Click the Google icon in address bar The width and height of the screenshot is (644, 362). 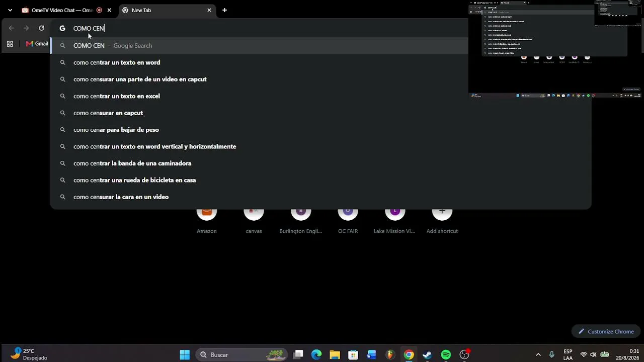point(62,29)
